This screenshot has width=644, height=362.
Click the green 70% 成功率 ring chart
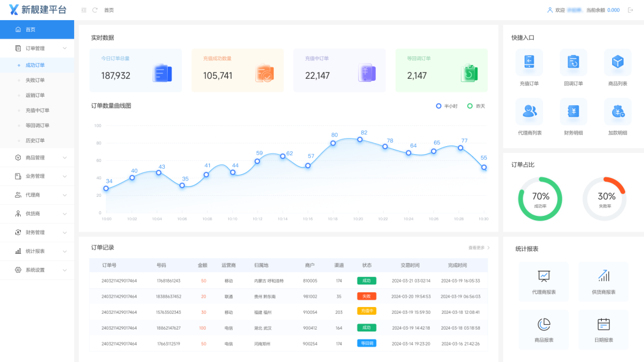coord(540,199)
